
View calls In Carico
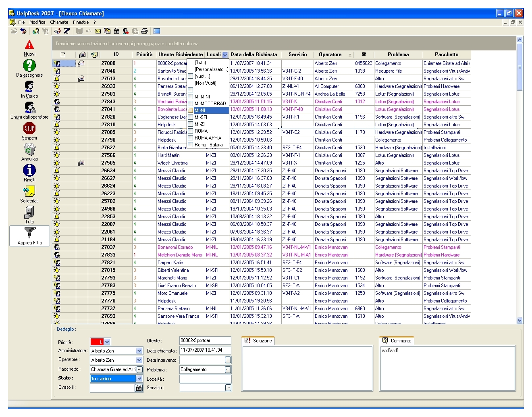(29, 90)
